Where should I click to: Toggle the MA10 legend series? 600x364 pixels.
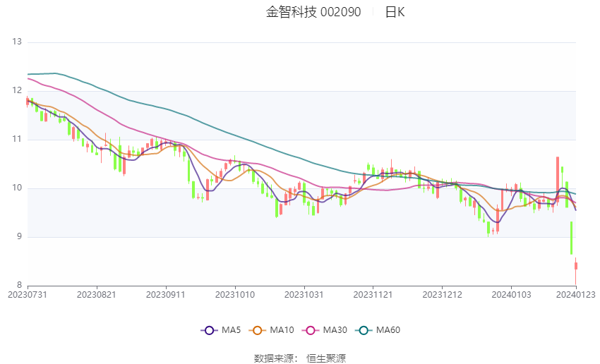(271, 330)
